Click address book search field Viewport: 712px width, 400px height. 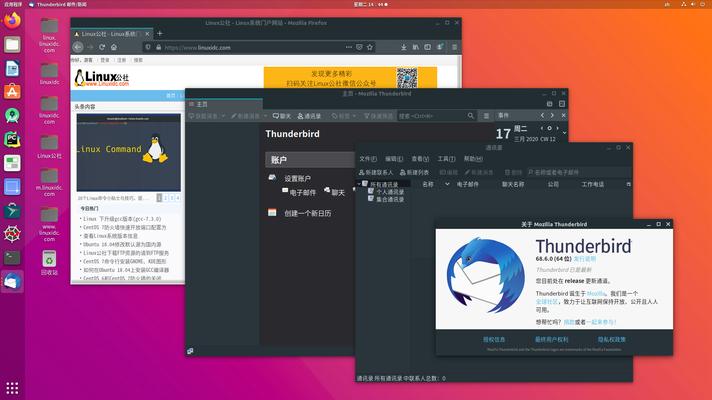tap(579, 173)
